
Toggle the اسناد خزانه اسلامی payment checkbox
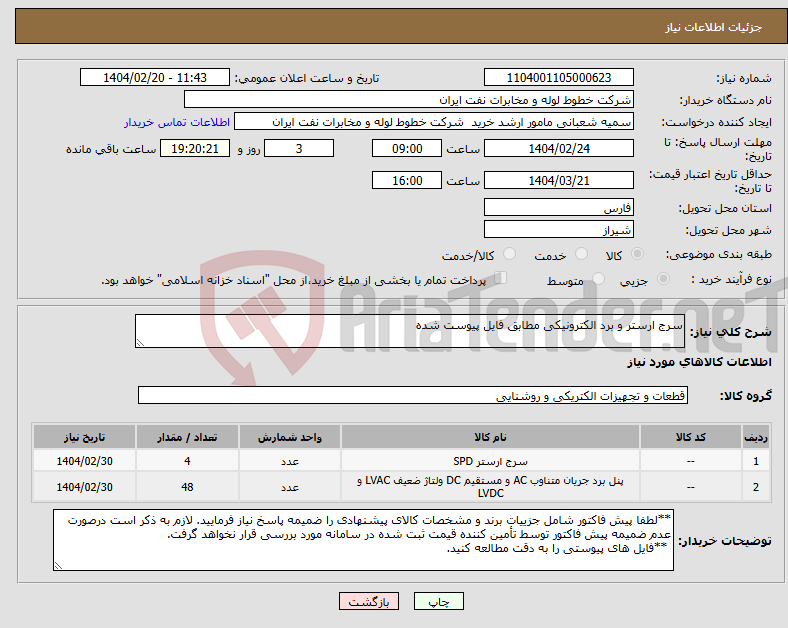tap(501, 278)
